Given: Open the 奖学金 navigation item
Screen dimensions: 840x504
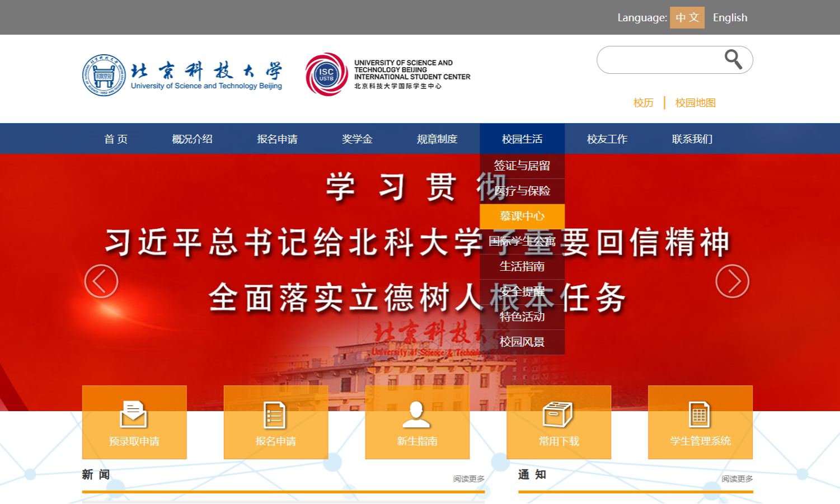Looking at the screenshot, I should 357,139.
